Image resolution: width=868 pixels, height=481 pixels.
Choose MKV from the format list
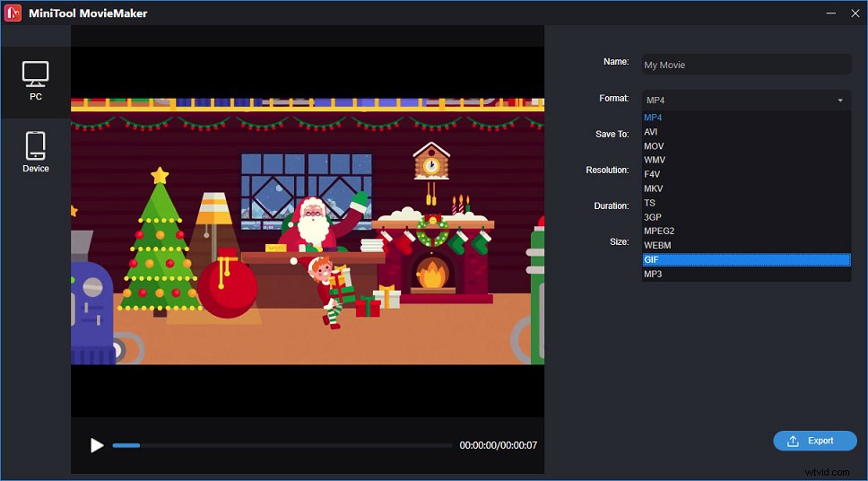click(746, 188)
